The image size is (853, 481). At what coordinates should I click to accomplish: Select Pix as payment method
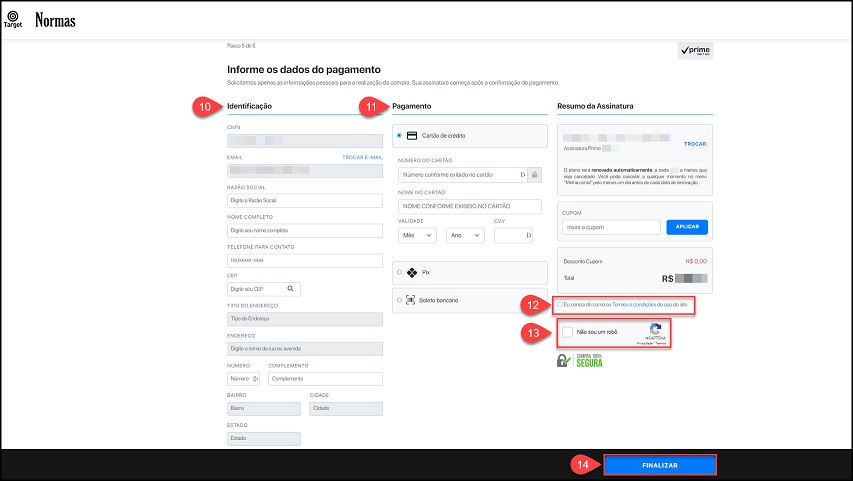(400, 271)
